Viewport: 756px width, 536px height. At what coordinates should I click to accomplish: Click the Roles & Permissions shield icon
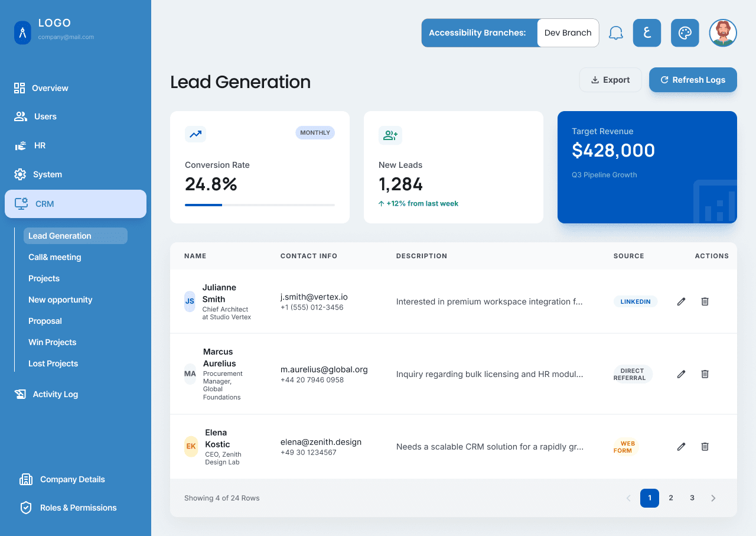[26, 508]
